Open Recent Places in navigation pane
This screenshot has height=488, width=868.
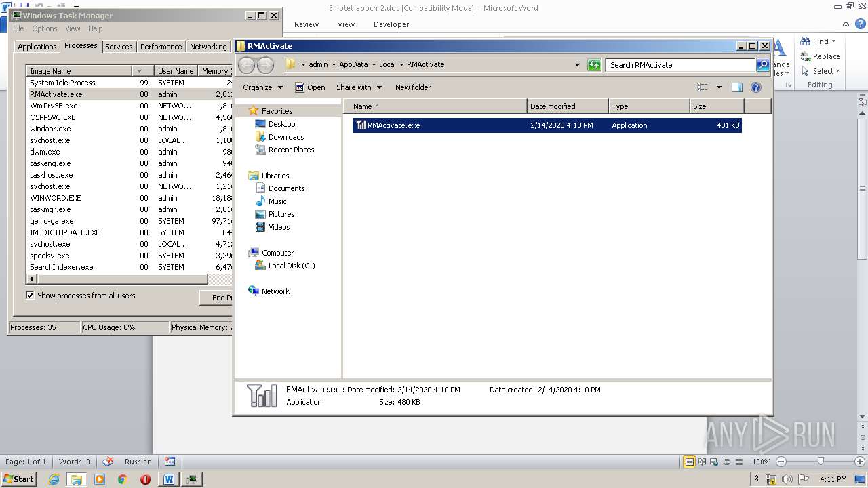[291, 150]
